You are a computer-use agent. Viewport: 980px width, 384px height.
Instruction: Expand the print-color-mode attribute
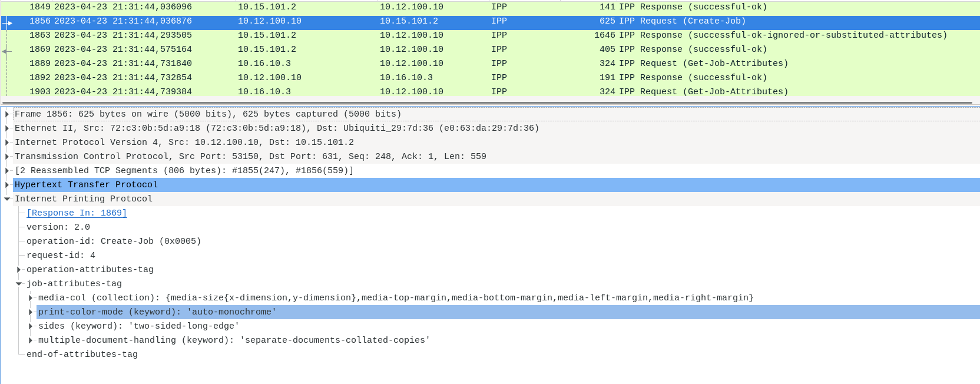[30, 312]
